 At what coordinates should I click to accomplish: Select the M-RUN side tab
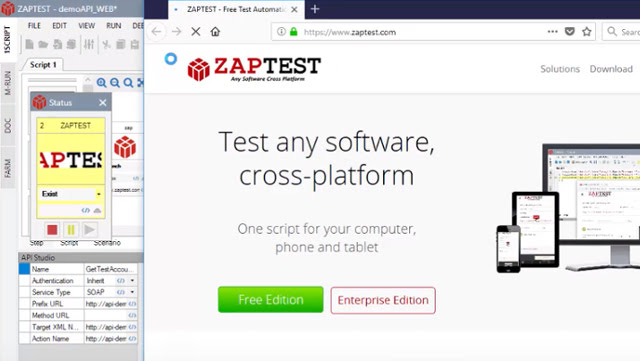pos(8,83)
